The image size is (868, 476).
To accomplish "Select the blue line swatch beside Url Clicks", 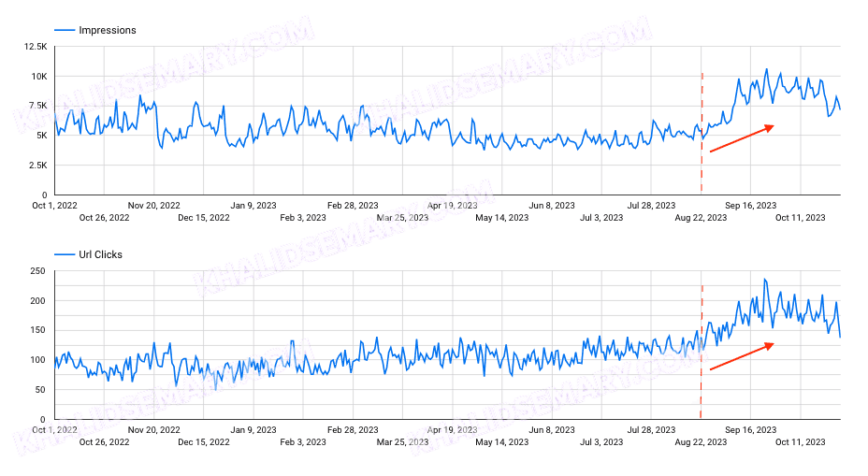I will (65, 254).
